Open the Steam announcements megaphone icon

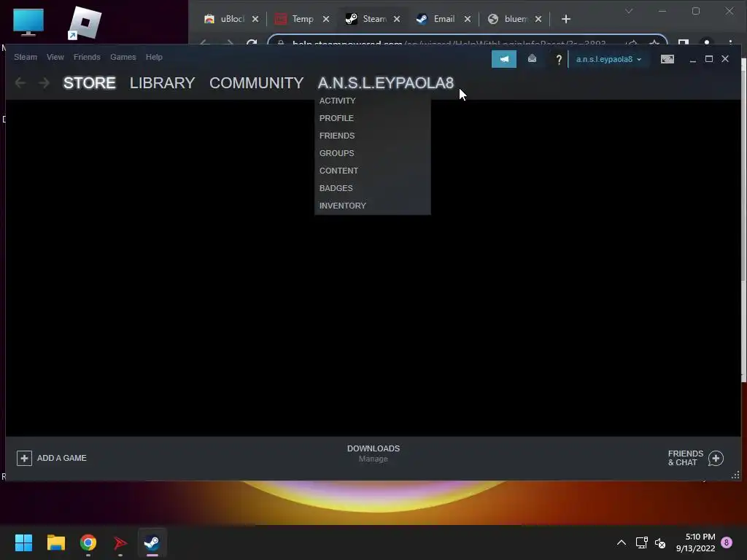click(503, 59)
